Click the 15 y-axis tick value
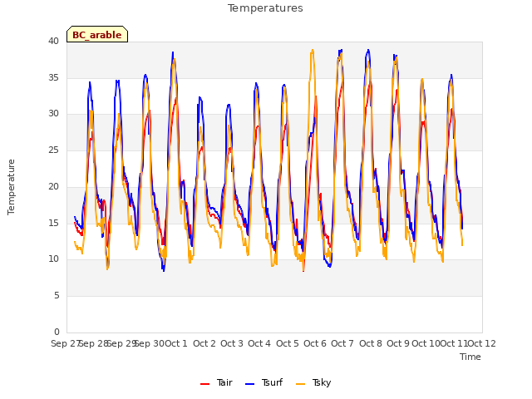This screenshot has width=532, height=399. click(x=53, y=223)
